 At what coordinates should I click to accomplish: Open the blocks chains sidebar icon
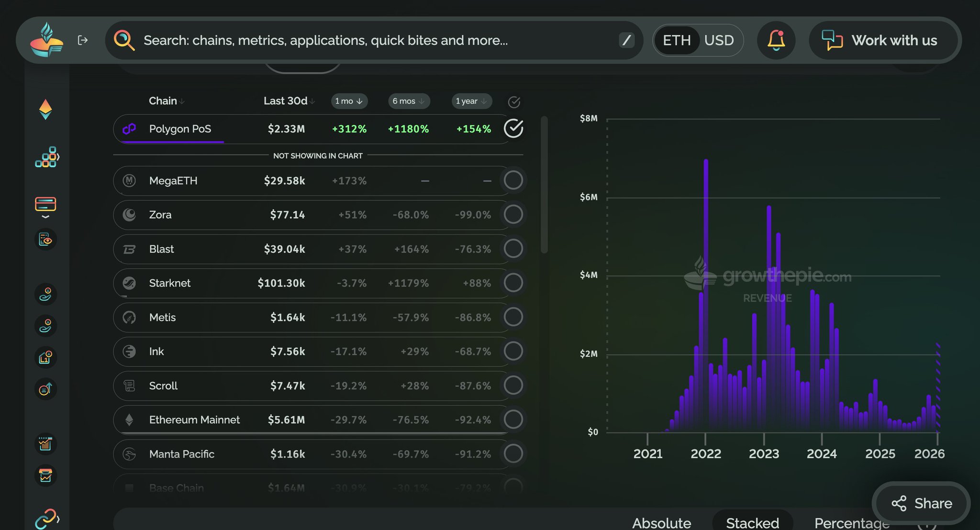(46, 157)
